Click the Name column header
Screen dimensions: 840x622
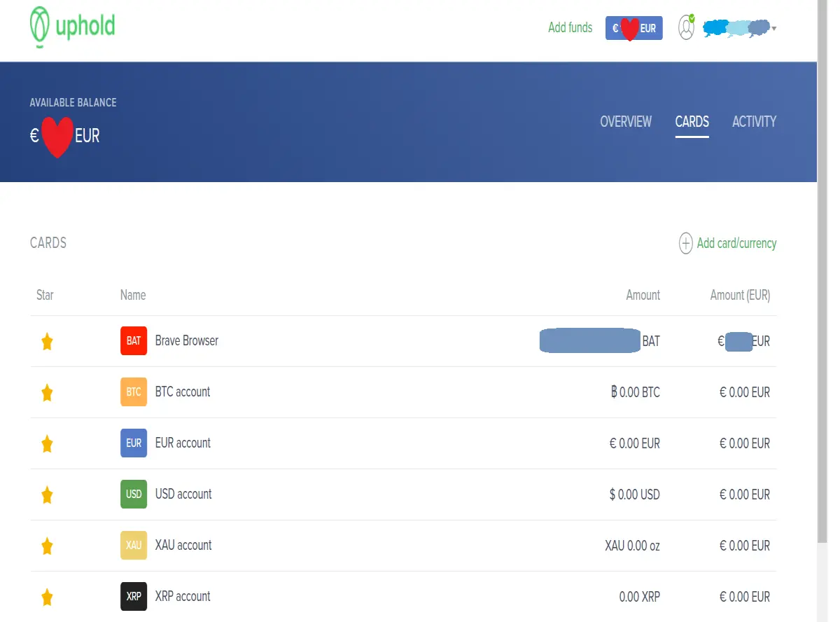(x=133, y=295)
